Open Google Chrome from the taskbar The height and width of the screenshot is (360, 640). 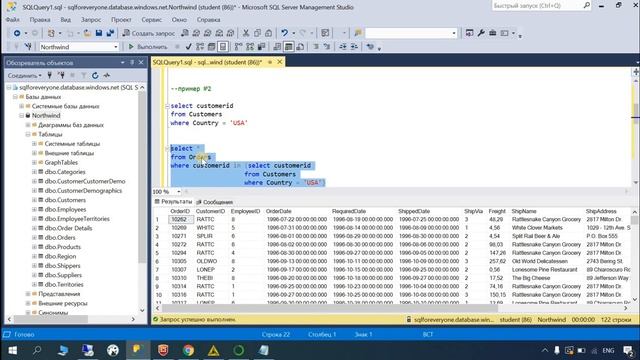point(188,350)
